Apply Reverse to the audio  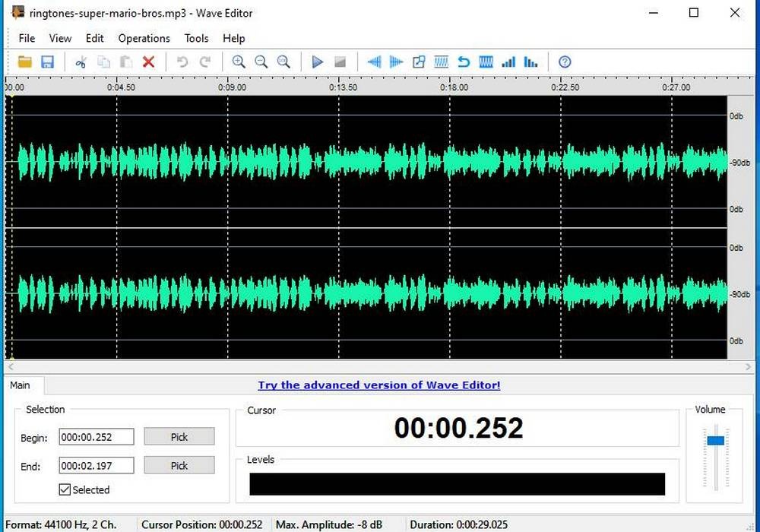click(x=464, y=62)
